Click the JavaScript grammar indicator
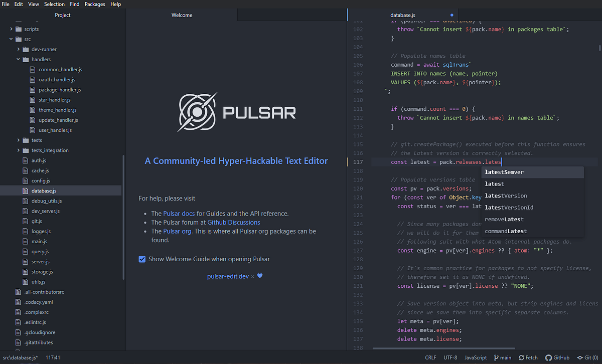Screen dimensions: 602x364 coord(475,357)
